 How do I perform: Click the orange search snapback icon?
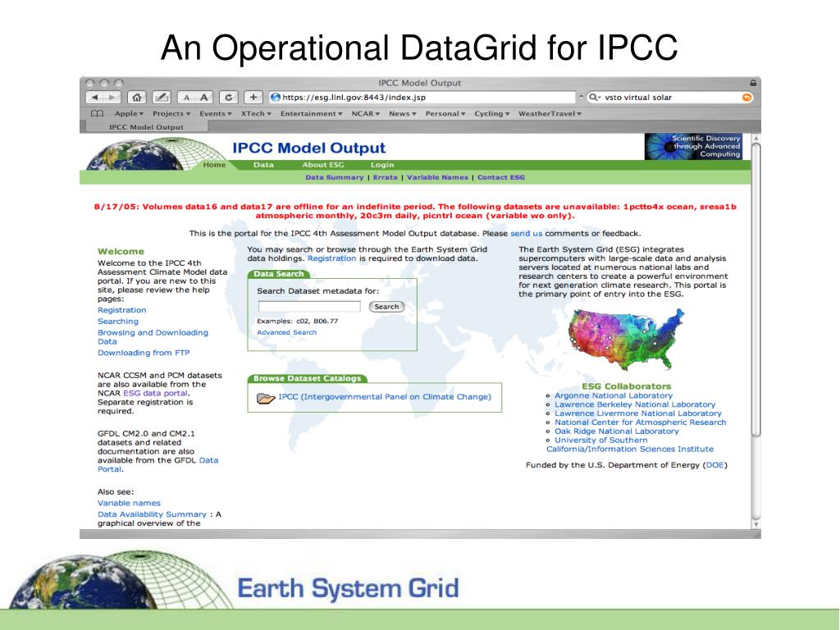(746, 98)
